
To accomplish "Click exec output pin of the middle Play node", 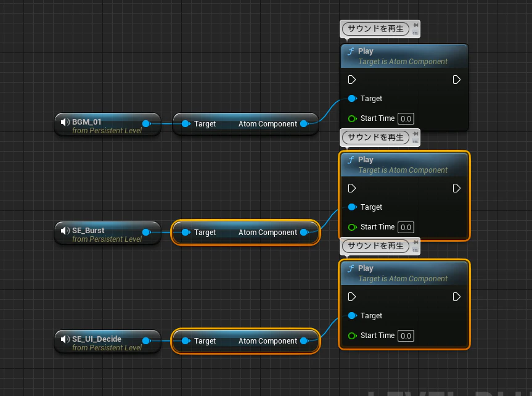I will coord(457,188).
